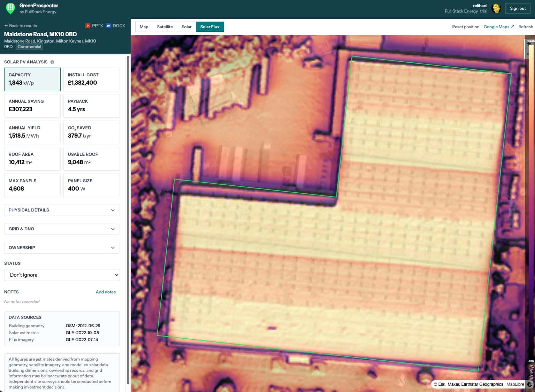
Task: Open Google Maps external link
Action: (498, 27)
